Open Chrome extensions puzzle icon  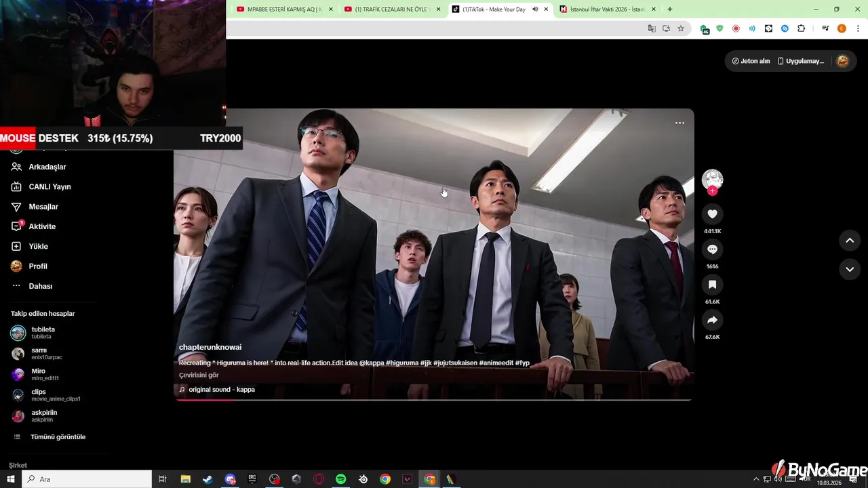coord(801,28)
